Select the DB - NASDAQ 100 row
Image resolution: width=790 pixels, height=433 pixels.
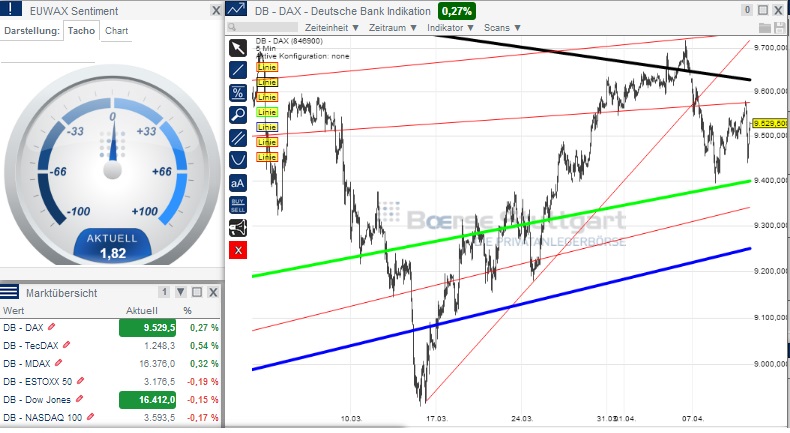(x=110, y=417)
